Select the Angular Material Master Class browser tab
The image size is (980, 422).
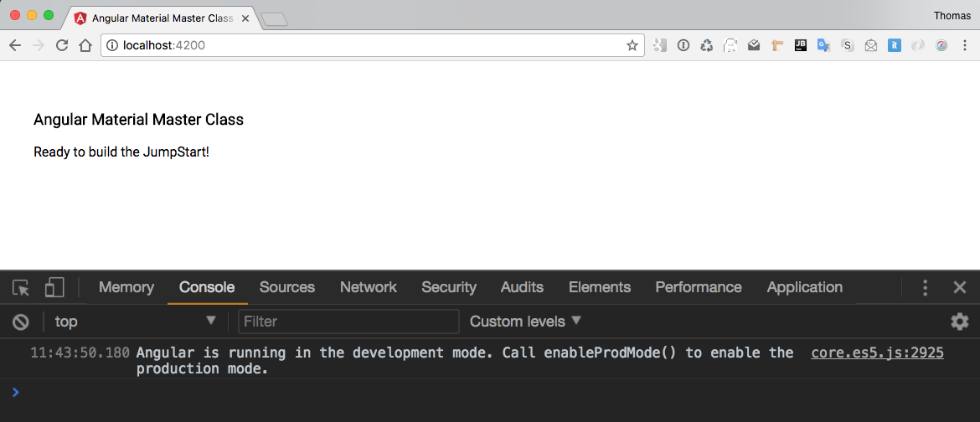pos(162,18)
